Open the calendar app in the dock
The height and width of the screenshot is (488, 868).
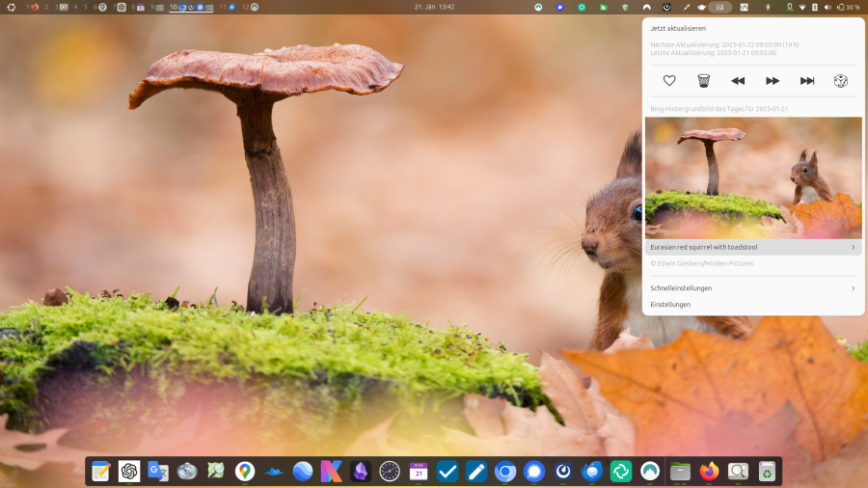click(x=419, y=472)
